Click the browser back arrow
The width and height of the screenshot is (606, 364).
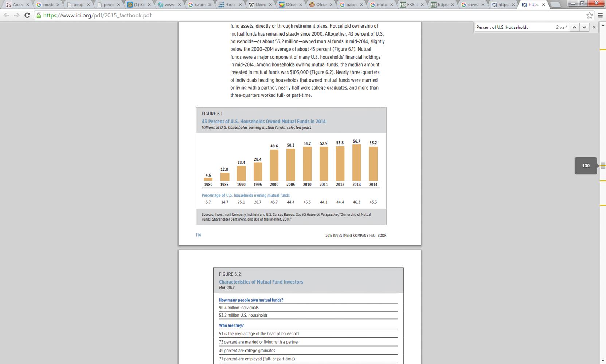pos(6,15)
